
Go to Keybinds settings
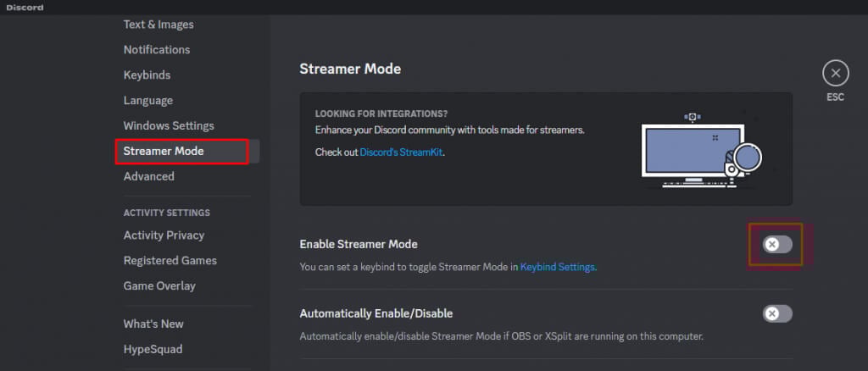[x=147, y=75]
